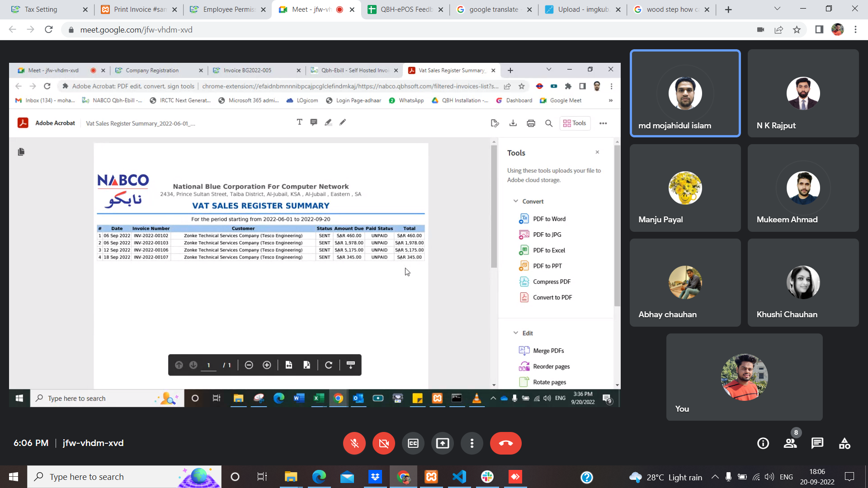Viewport: 868px width, 488px height.
Task: Rotate the PDF view clockwise
Action: (x=329, y=365)
